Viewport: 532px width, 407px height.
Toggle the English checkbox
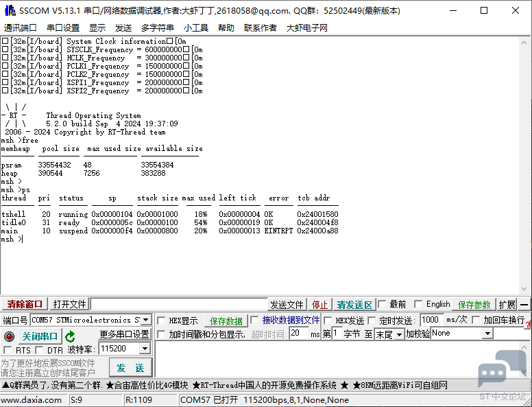coord(418,304)
